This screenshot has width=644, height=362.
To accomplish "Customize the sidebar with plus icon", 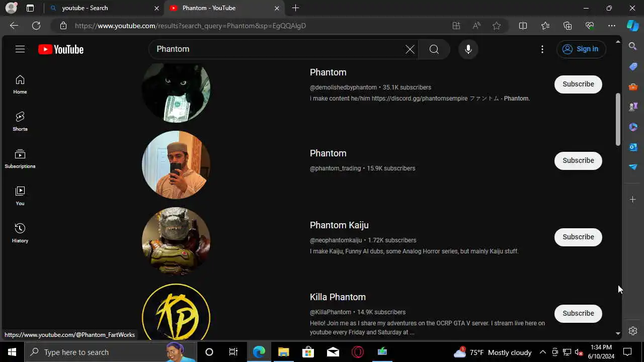I will [x=633, y=200].
